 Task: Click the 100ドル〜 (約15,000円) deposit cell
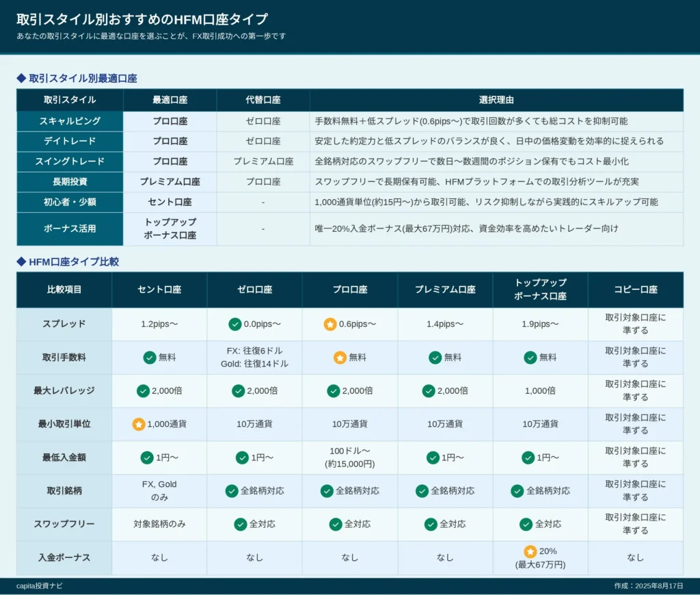pos(350,458)
